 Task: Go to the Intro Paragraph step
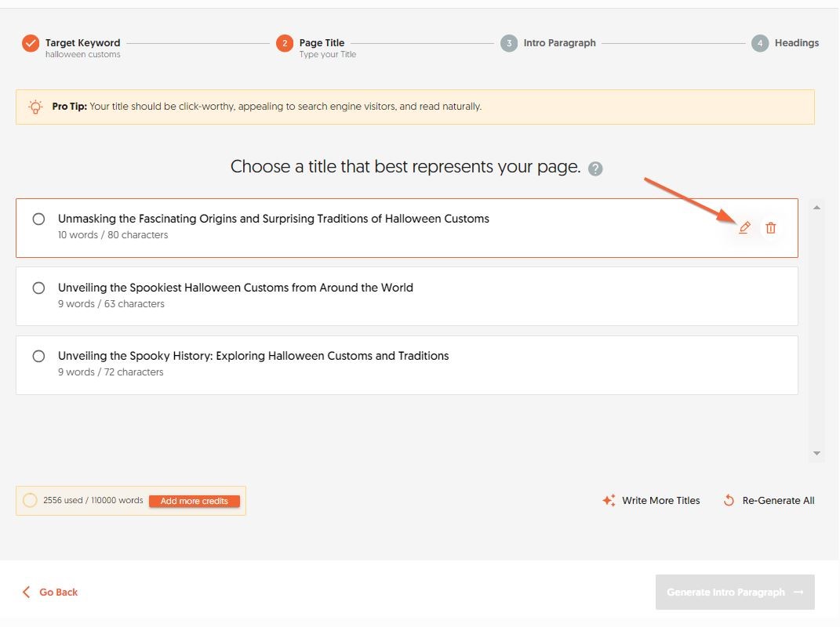click(x=559, y=43)
